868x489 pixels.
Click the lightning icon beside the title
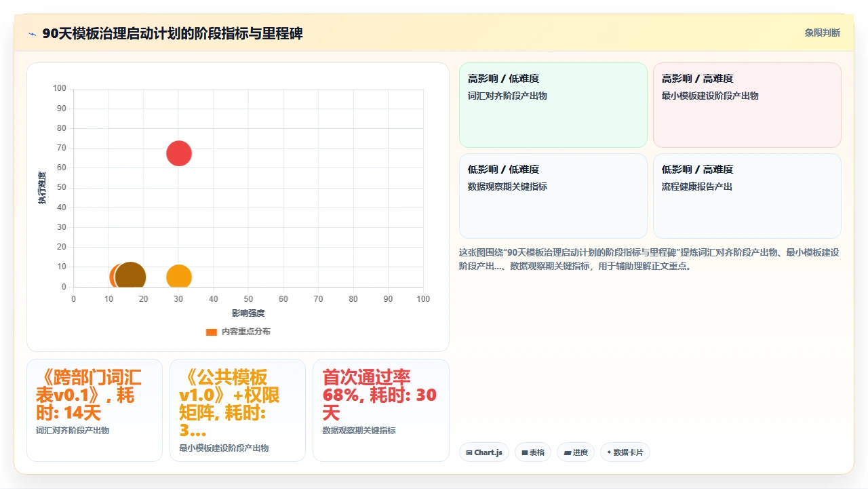(32, 34)
